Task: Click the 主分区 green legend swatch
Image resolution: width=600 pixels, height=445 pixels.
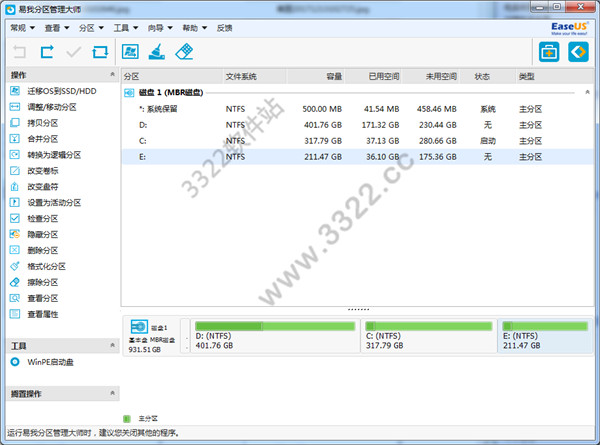Action: coord(127,419)
